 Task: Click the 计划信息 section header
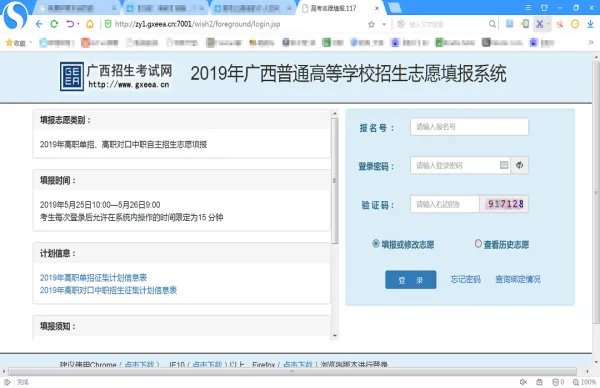[181, 253]
